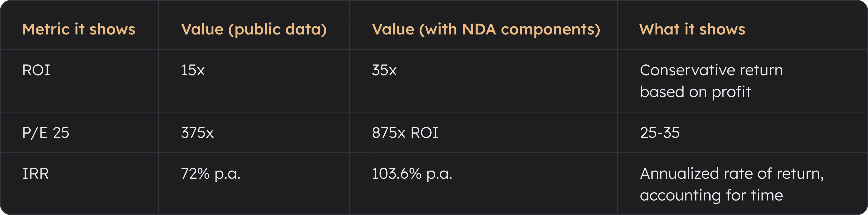Select the '72% p.a.' value
This screenshot has width=868, height=215.
tap(211, 174)
